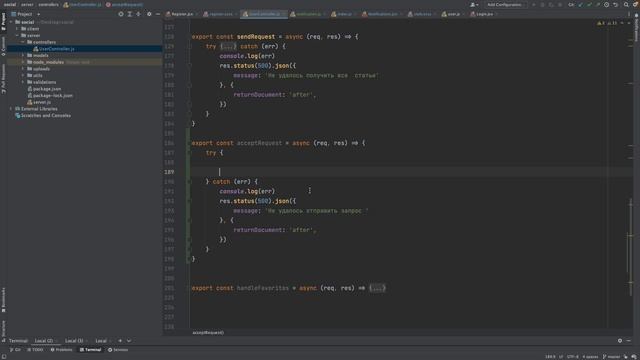Click Collapse All in Project panel
This screenshot has width=640, height=360.
pyautogui.click(x=139, y=14)
